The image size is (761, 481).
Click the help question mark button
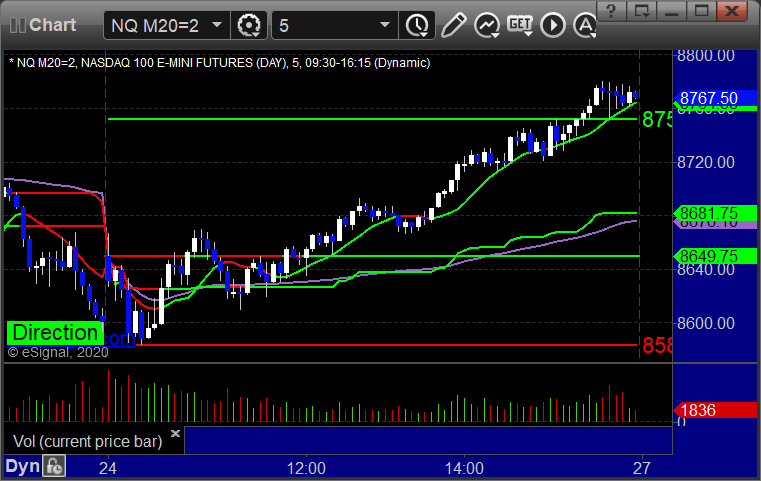coord(611,11)
